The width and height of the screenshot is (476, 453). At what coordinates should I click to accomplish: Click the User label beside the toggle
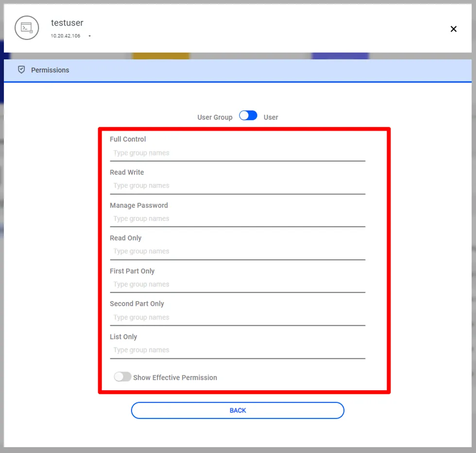tap(271, 117)
